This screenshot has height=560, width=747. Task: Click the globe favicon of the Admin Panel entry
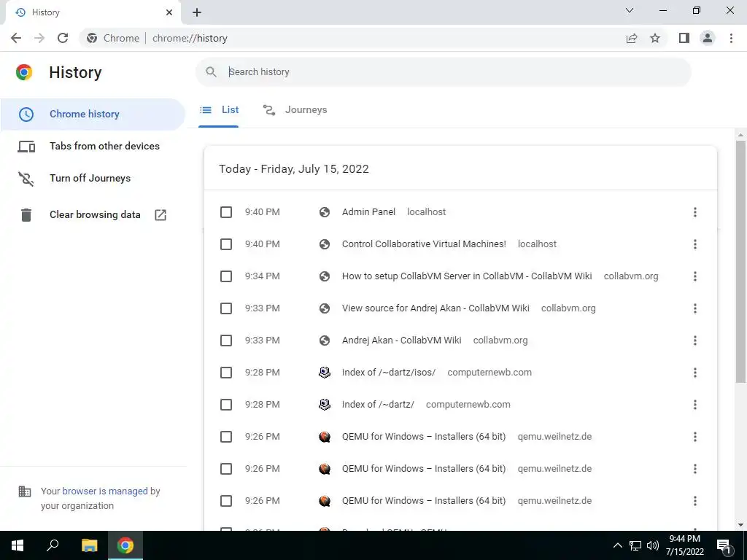[x=325, y=212]
